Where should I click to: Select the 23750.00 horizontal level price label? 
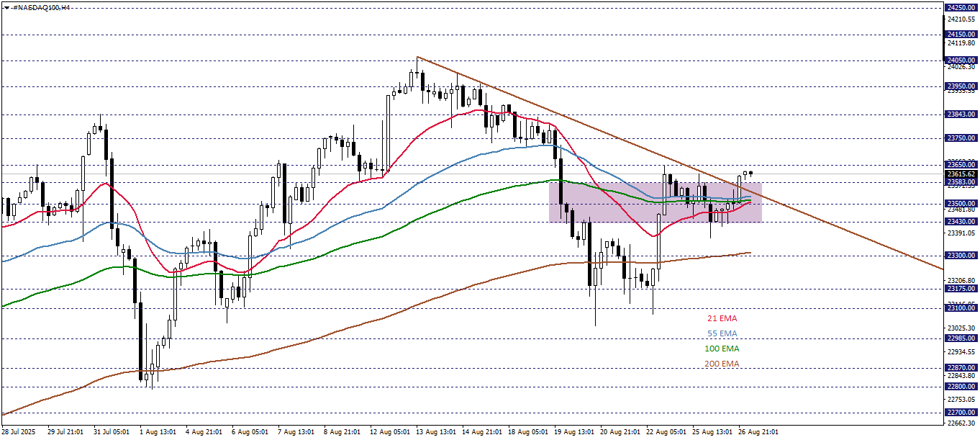[961, 138]
